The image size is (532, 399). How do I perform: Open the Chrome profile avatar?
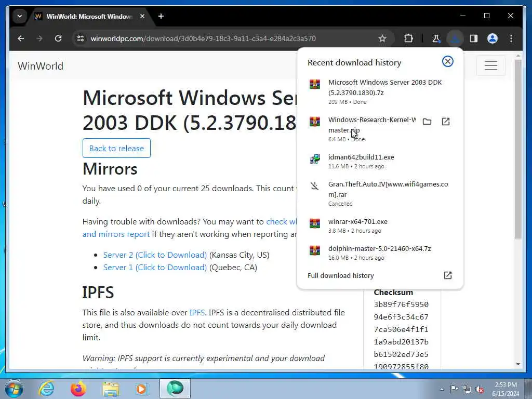(x=493, y=38)
